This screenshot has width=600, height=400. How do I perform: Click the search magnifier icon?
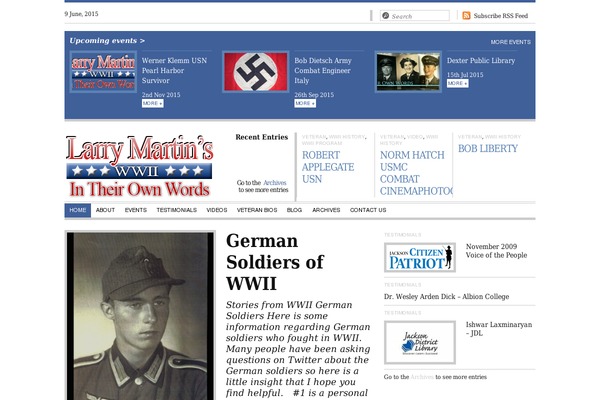386,16
